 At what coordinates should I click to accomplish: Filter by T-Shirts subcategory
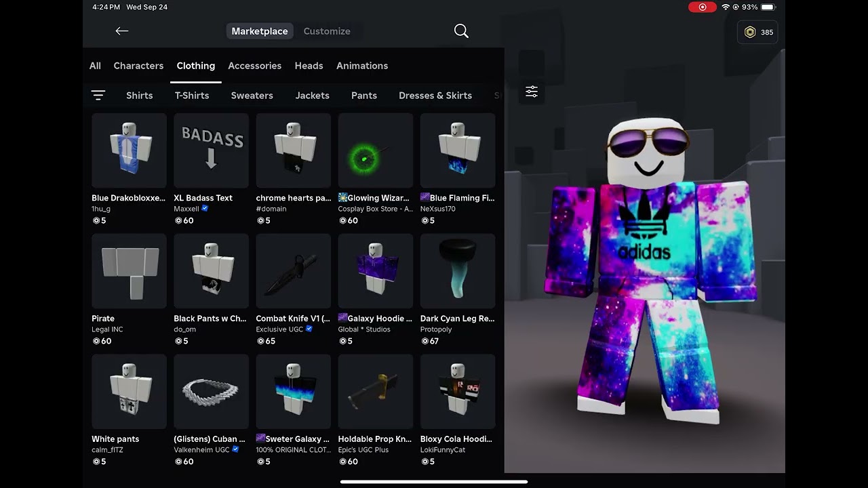pos(192,96)
